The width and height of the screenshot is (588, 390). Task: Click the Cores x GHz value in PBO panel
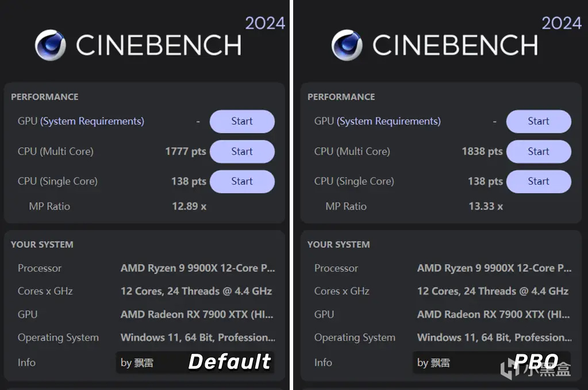coord(493,291)
